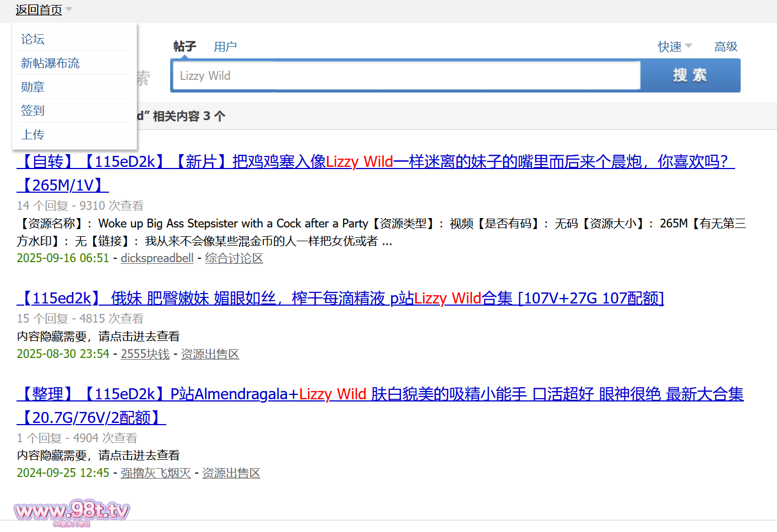Go to 资源出售区 under the 2555块钱 post
This screenshot has height=532, width=777.
pyautogui.click(x=210, y=354)
